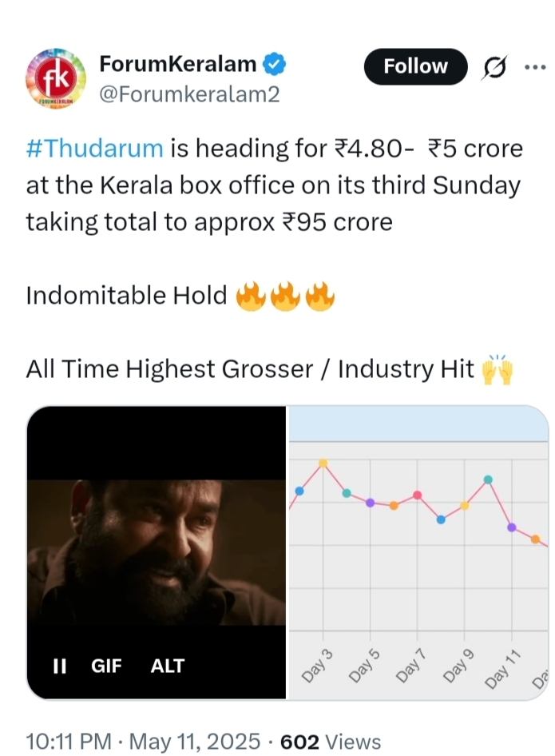555x756 pixels.
Task: Click the GIF label badge
Action: coord(106,666)
